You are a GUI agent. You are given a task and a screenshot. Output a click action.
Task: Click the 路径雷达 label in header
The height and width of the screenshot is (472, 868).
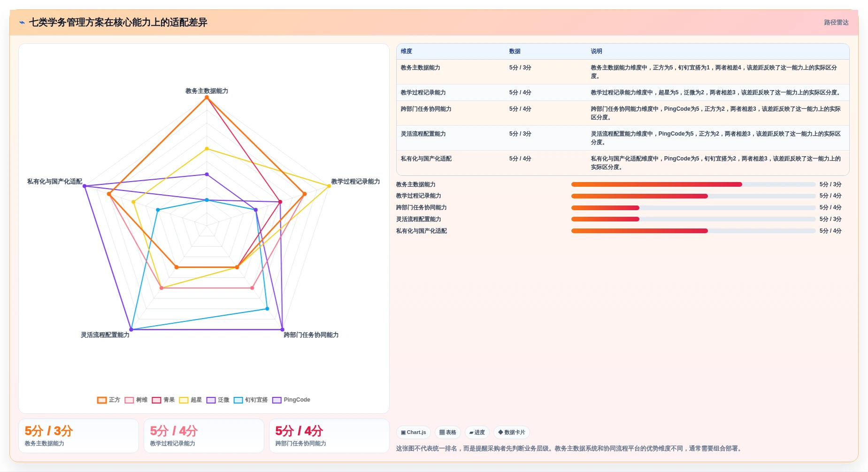click(x=836, y=23)
